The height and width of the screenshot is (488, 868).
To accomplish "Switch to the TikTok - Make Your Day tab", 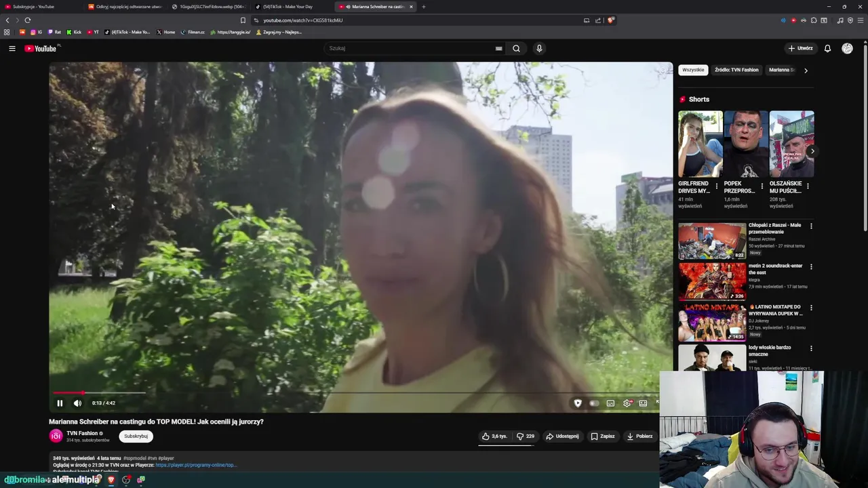I will pos(292,7).
